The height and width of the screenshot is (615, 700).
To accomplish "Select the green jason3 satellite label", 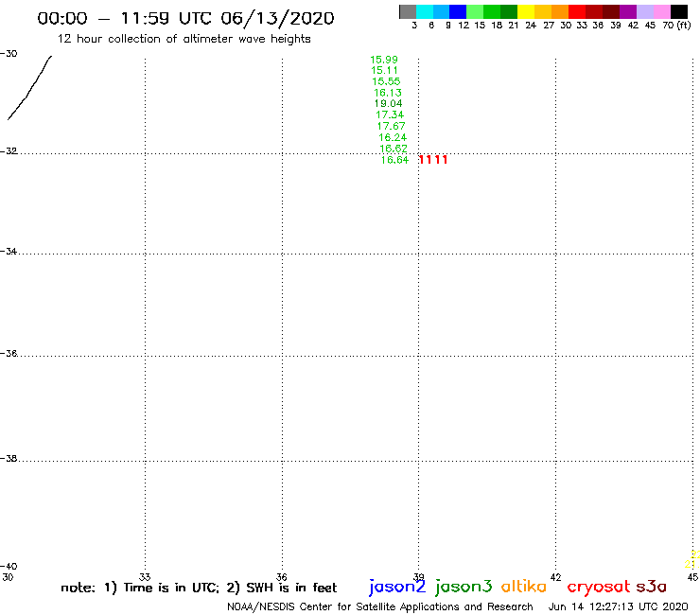I will tap(464, 587).
